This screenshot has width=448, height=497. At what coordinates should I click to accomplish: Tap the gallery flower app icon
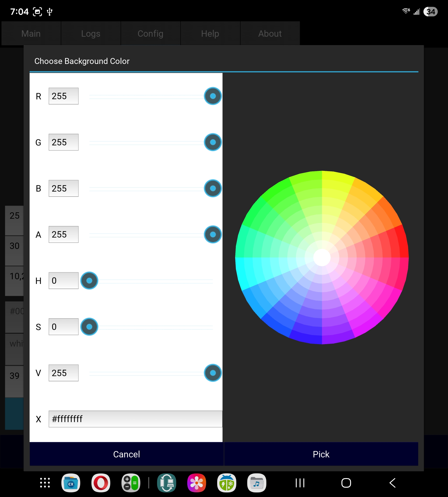(x=196, y=483)
